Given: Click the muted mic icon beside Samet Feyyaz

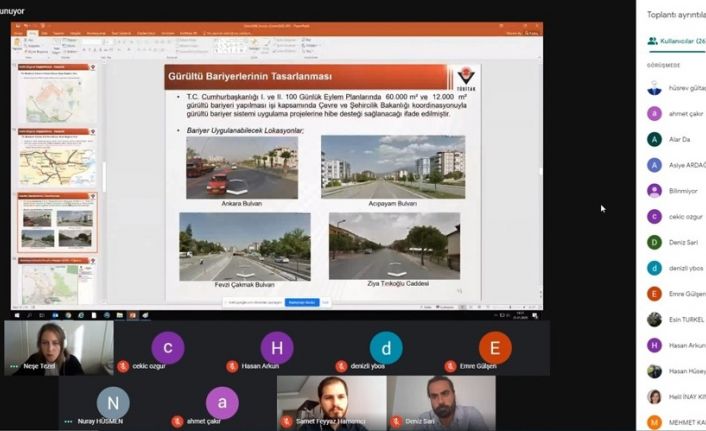Looking at the screenshot, I should pos(286,422).
